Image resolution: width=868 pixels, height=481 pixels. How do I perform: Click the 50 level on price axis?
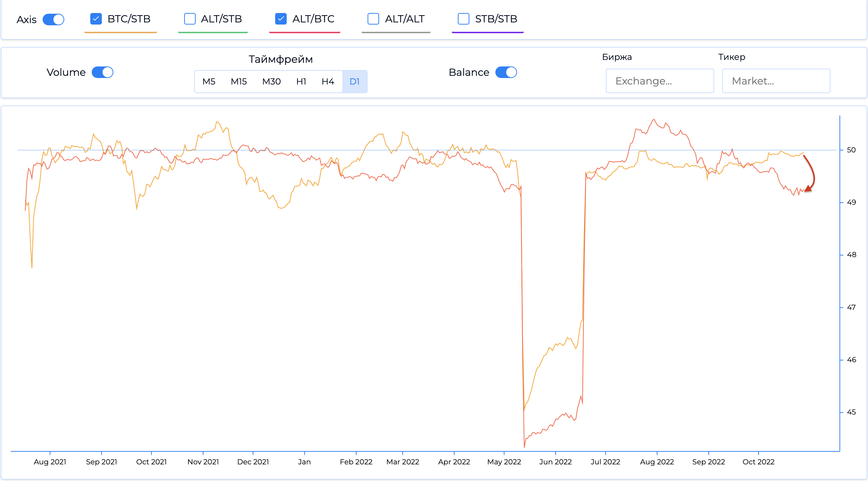tap(851, 150)
